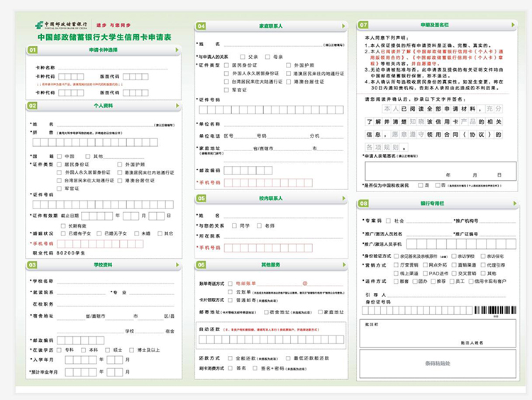Tick the 签名+密码 consumption option
532x400 pixels.
[x=255, y=368]
